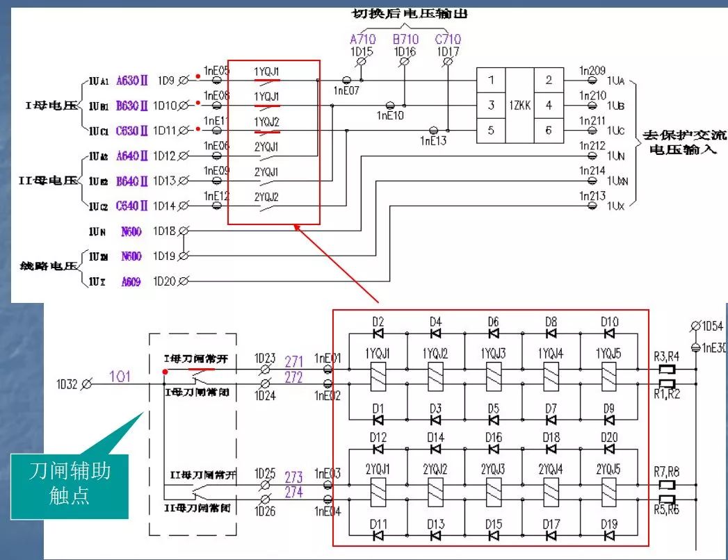
Task: Click the A710 output label
Action: 362,39
